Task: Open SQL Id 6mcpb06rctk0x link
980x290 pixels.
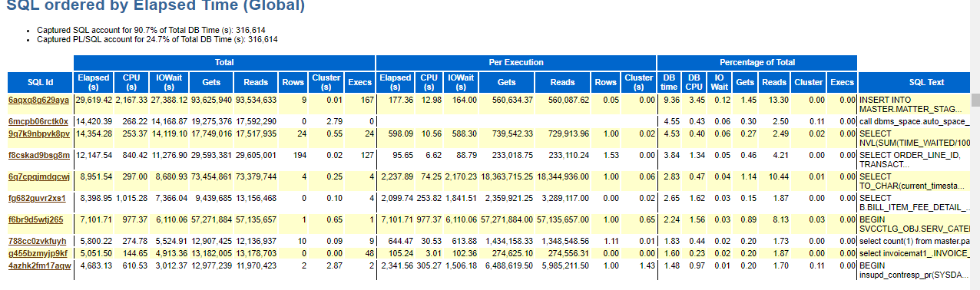Action: [38, 121]
